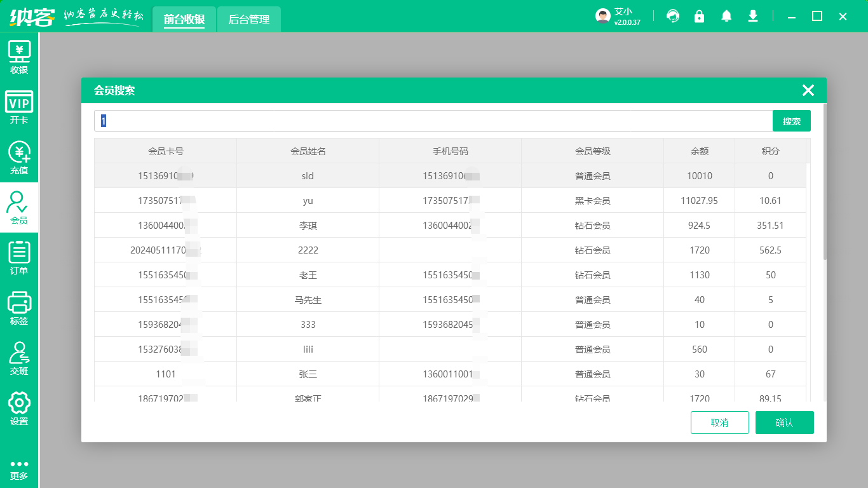
Task: Click the VIP 开卡 card icon
Action: point(19,107)
